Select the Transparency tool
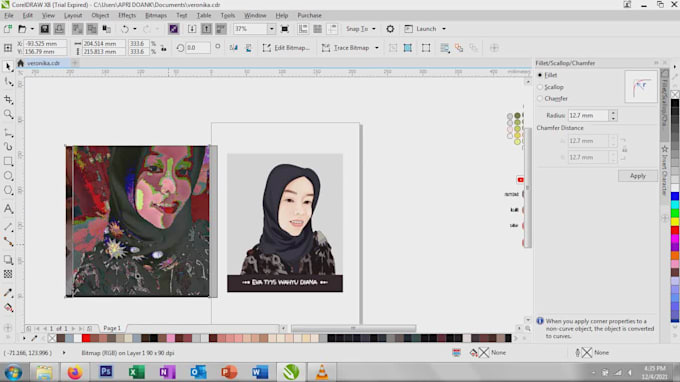 (8, 274)
